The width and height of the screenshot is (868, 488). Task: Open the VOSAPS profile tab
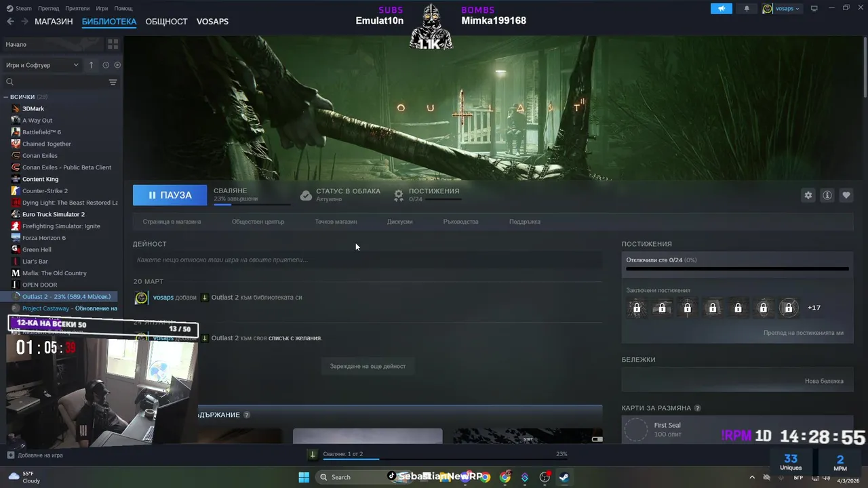point(212,22)
